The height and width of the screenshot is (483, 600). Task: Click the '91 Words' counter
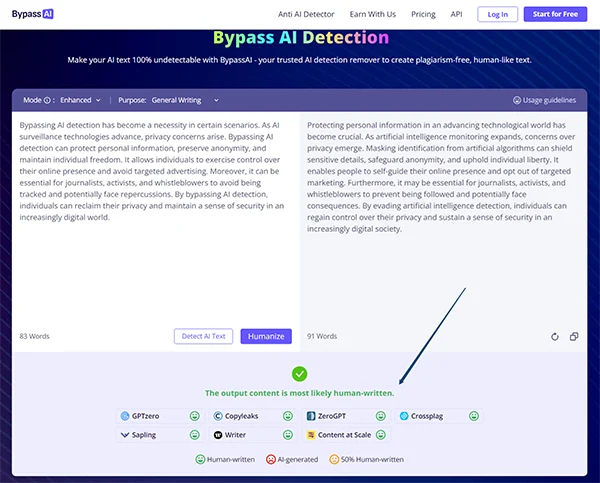322,336
